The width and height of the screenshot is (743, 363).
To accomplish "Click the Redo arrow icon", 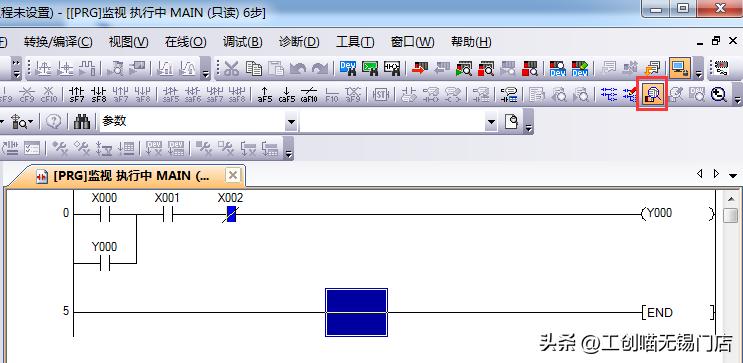I will pyautogui.click(x=320, y=69).
